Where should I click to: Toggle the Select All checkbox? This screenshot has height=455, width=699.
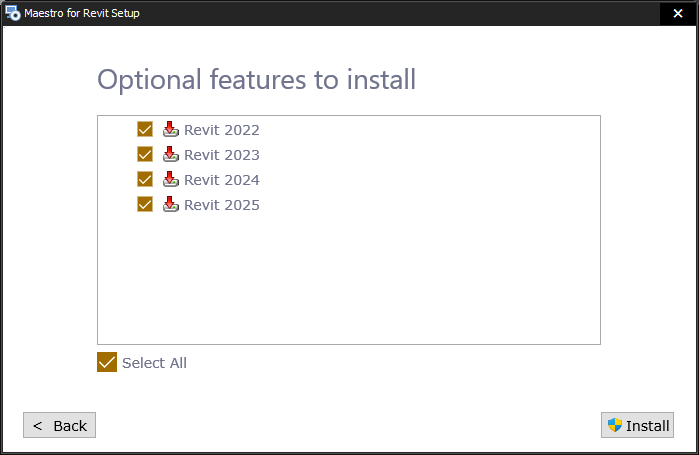tap(107, 362)
